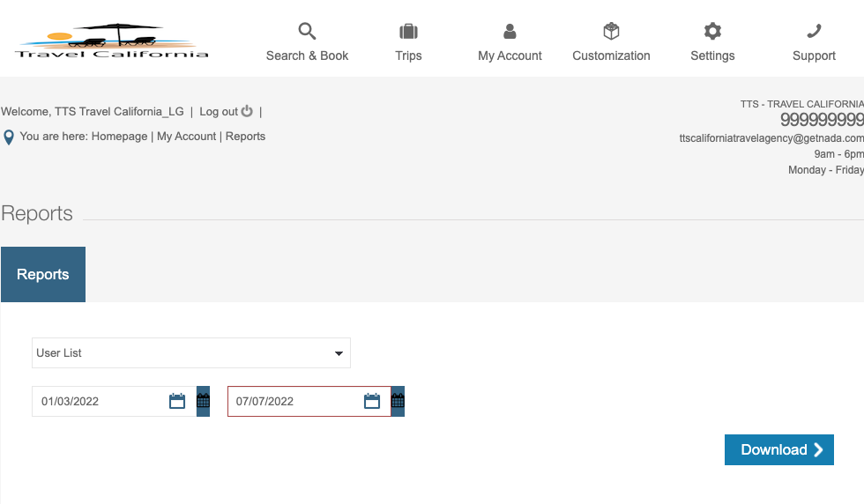Click the Travel California logo
This screenshot has height=504, width=864.
point(111,41)
